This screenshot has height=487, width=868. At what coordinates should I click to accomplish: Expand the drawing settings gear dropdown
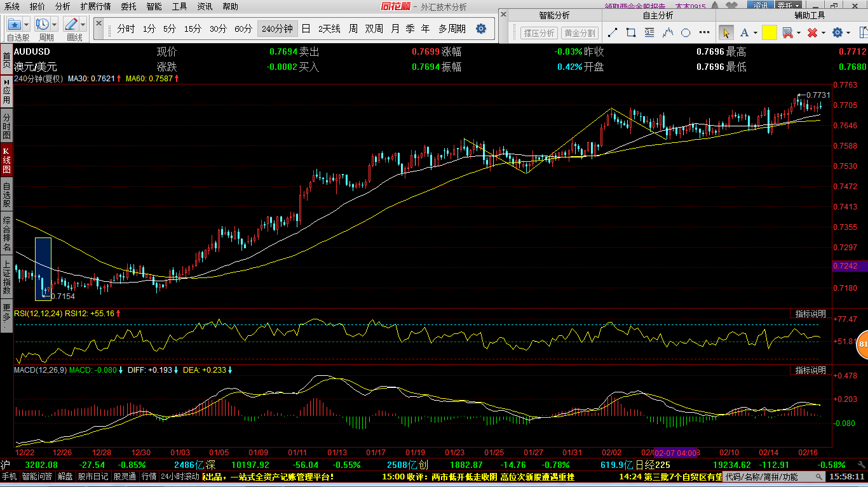point(848,33)
